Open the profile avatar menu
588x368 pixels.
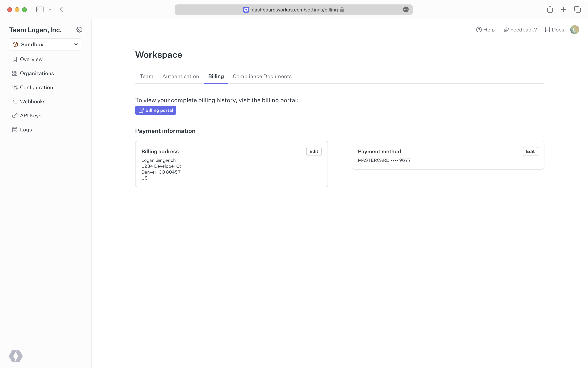coord(575,29)
